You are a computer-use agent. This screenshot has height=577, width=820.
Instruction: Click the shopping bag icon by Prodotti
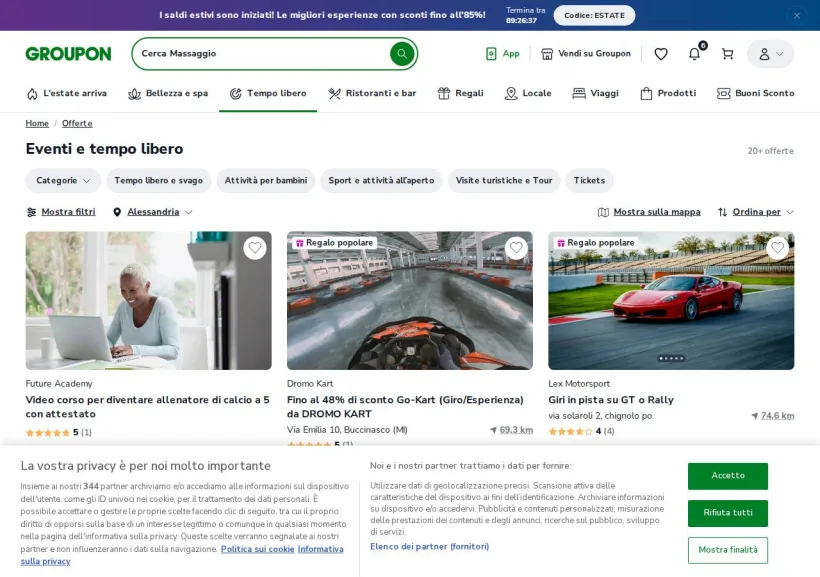(x=646, y=94)
